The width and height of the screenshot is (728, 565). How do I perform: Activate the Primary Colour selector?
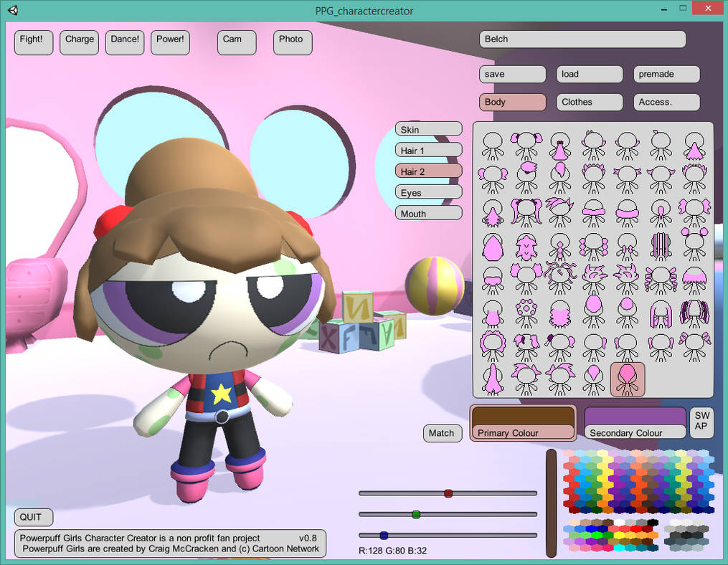coord(524,422)
